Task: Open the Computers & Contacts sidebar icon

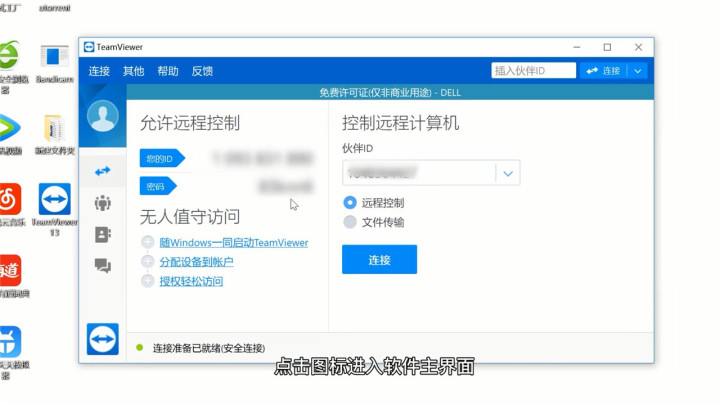Action: click(x=102, y=235)
